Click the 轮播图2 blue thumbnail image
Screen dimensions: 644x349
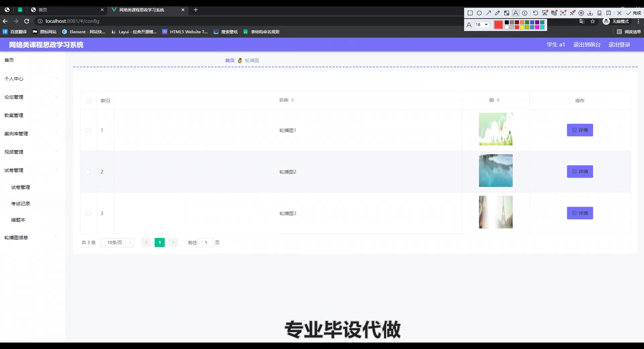[496, 170]
